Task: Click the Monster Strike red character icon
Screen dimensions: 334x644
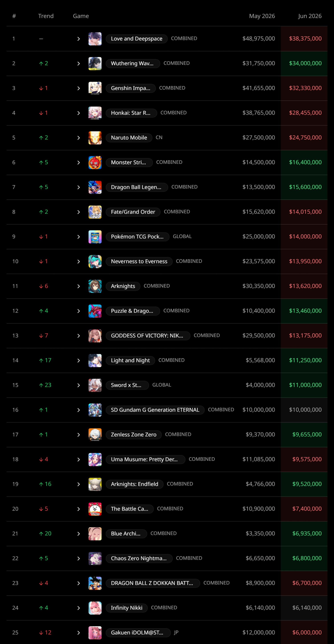Action: click(95, 162)
